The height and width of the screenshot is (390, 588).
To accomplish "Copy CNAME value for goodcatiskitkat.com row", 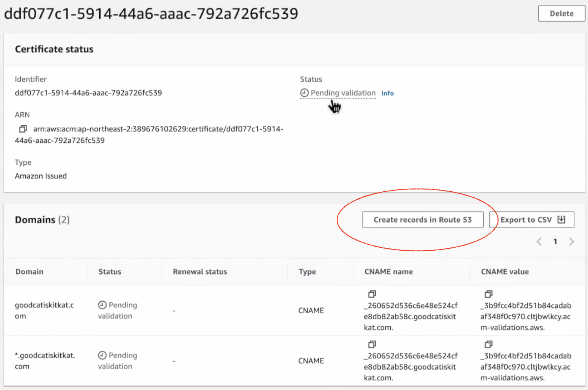I will tap(488, 294).
